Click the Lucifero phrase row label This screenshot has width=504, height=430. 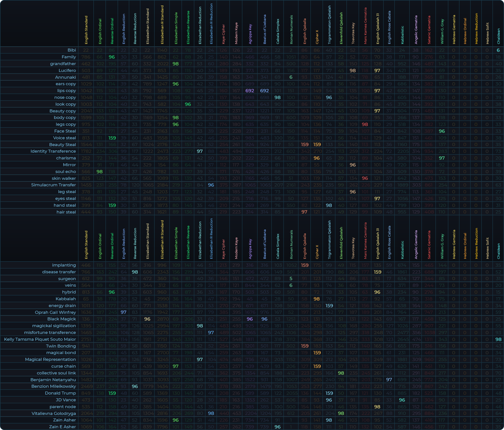(x=67, y=70)
